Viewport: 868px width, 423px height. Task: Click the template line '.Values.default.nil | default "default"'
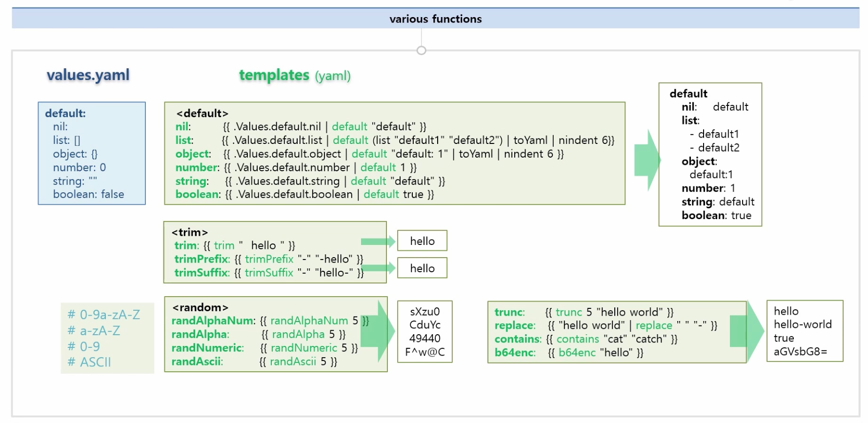(x=301, y=127)
